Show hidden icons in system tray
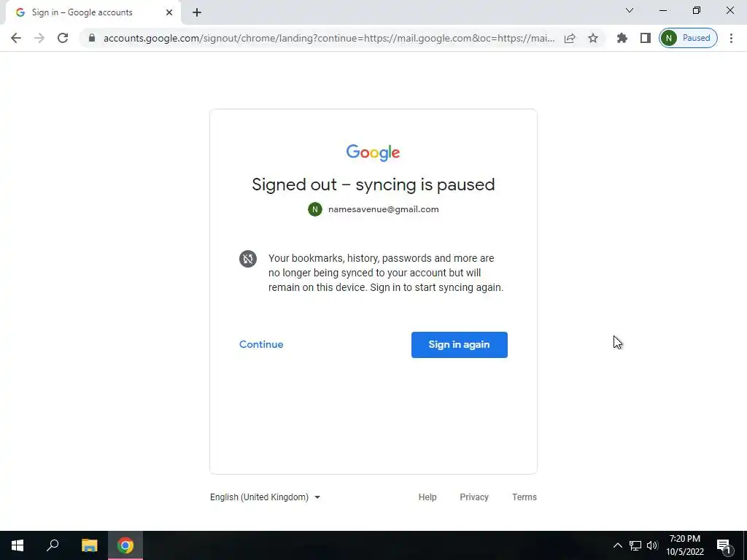747x560 pixels. tap(617, 545)
